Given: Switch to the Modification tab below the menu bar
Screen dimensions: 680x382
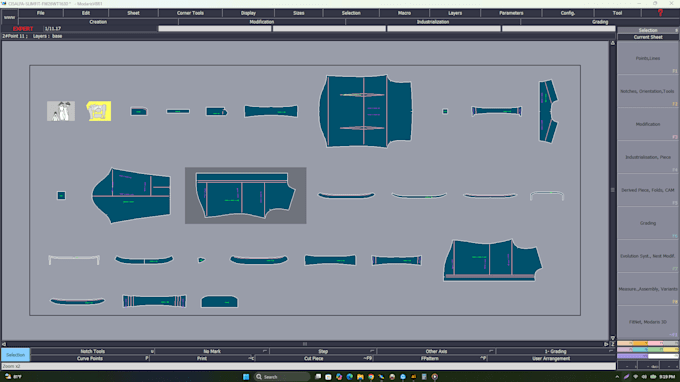Looking at the screenshot, I should pyautogui.click(x=262, y=22).
